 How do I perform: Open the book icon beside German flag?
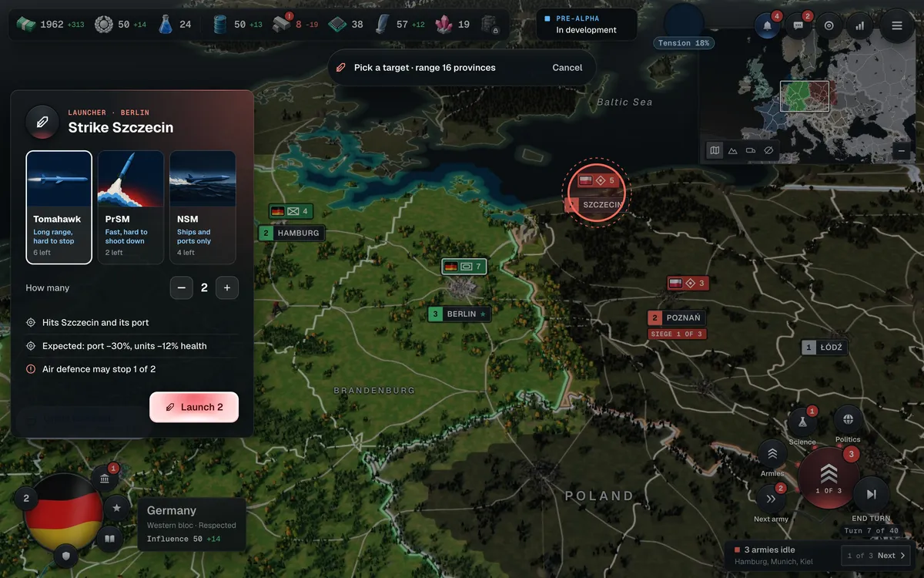pyautogui.click(x=109, y=539)
